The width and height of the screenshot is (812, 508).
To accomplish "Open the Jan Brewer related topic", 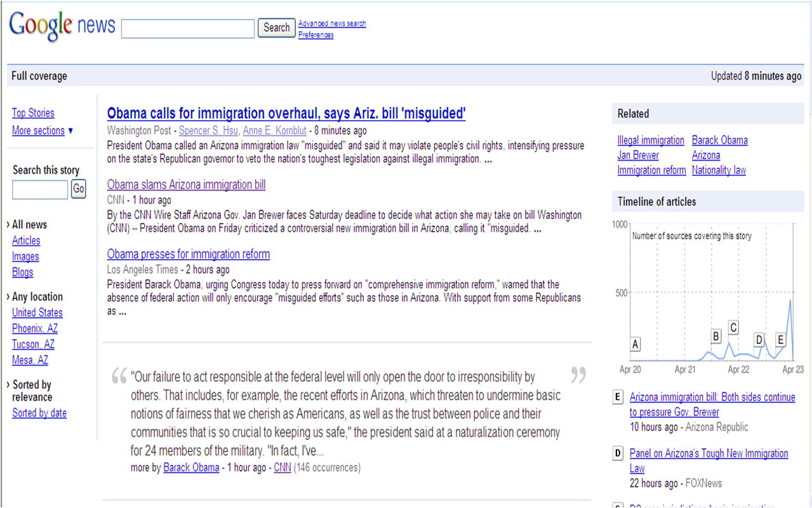I will tap(638, 155).
